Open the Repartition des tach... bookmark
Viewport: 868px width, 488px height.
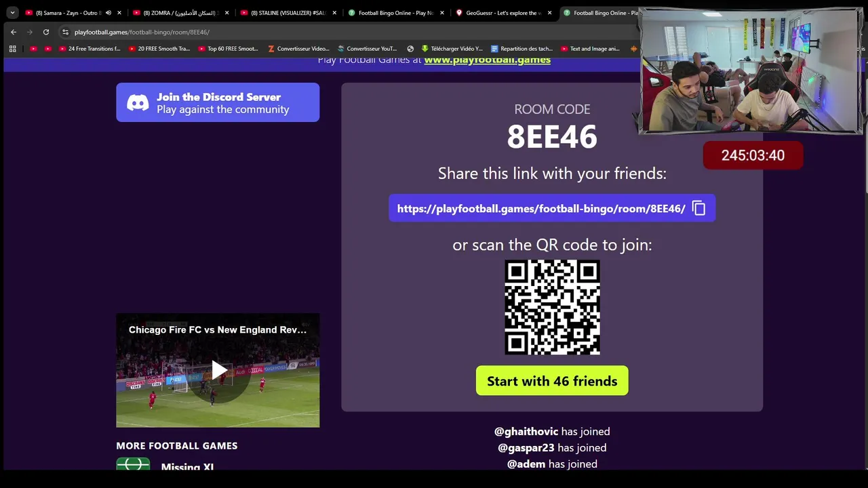pos(521,49)
